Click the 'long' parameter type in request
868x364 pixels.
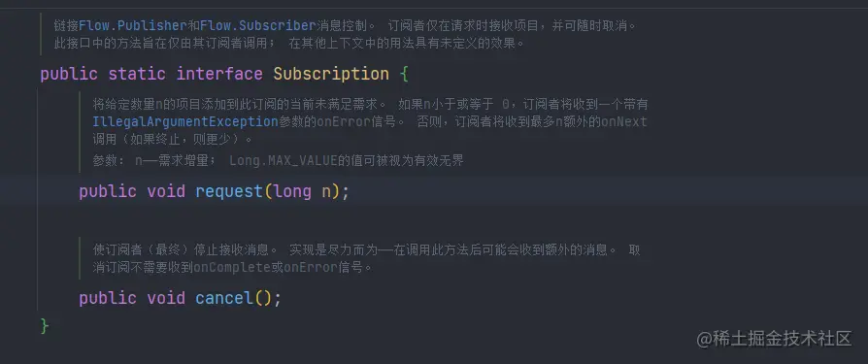(292, 192)
